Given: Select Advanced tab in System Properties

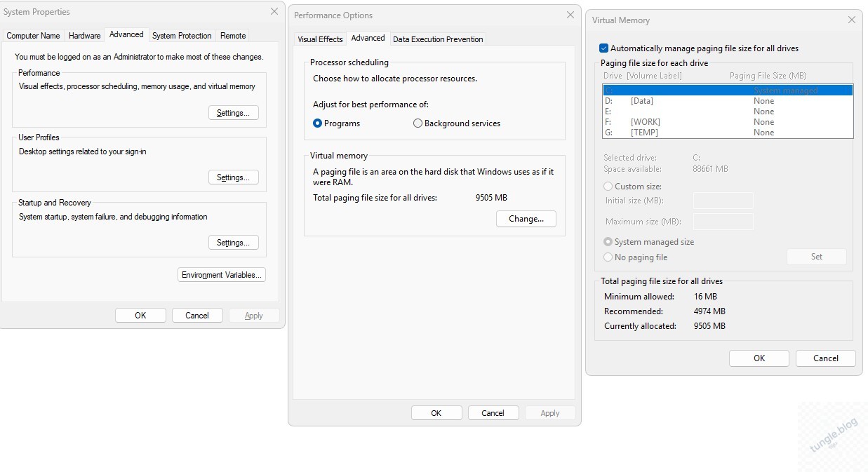Looking at the screenshot, I should coord(126,34).
